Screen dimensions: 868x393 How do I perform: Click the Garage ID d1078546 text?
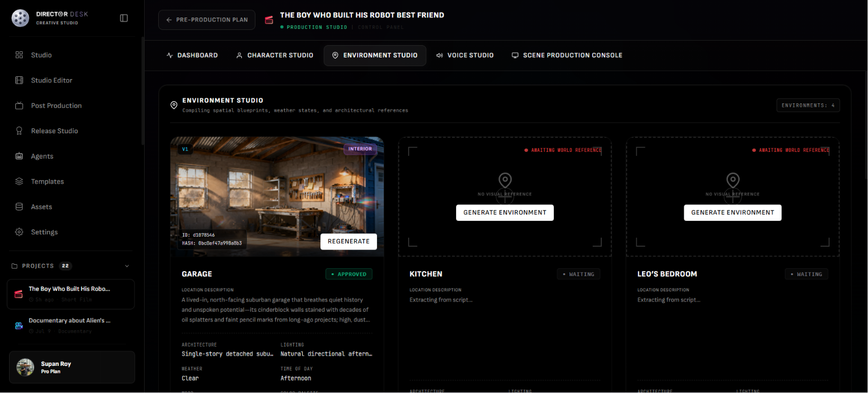tap(198, 235)
